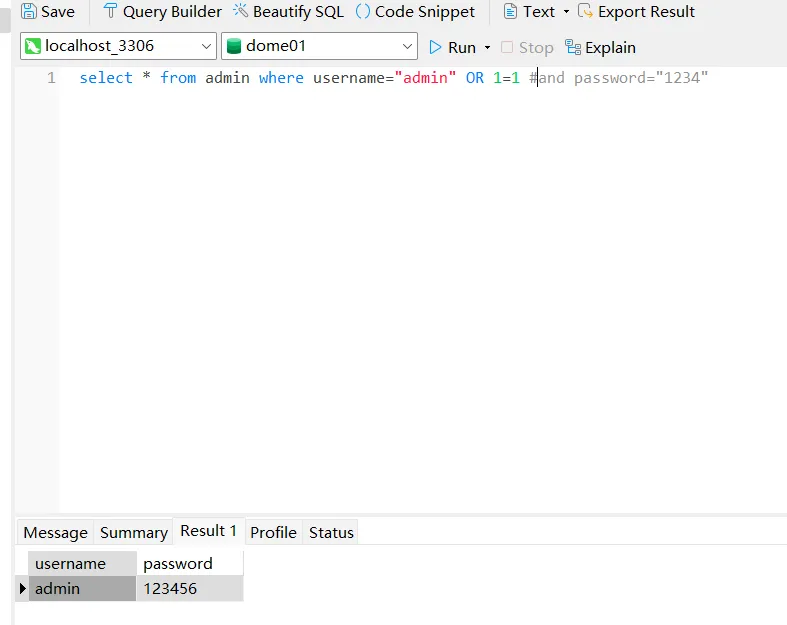Switch to the Message tab

(x=55, y=532)
